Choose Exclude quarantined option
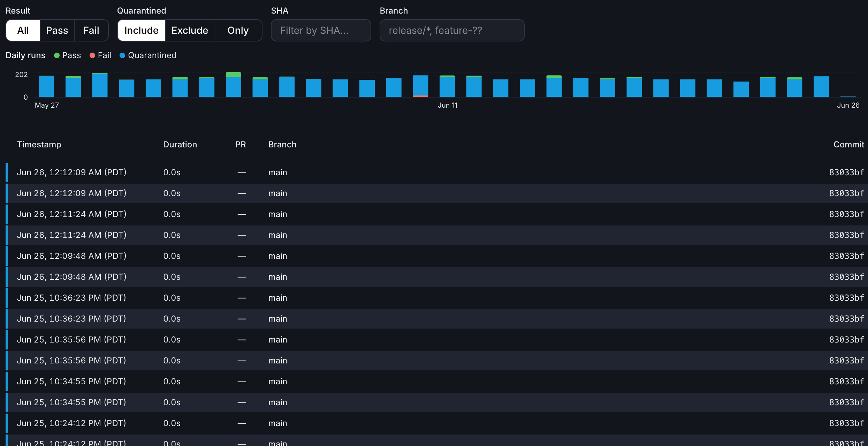Image resolution: width=868 pixels, height=446 pixels. pyautogui.click(x=190, y=30)
